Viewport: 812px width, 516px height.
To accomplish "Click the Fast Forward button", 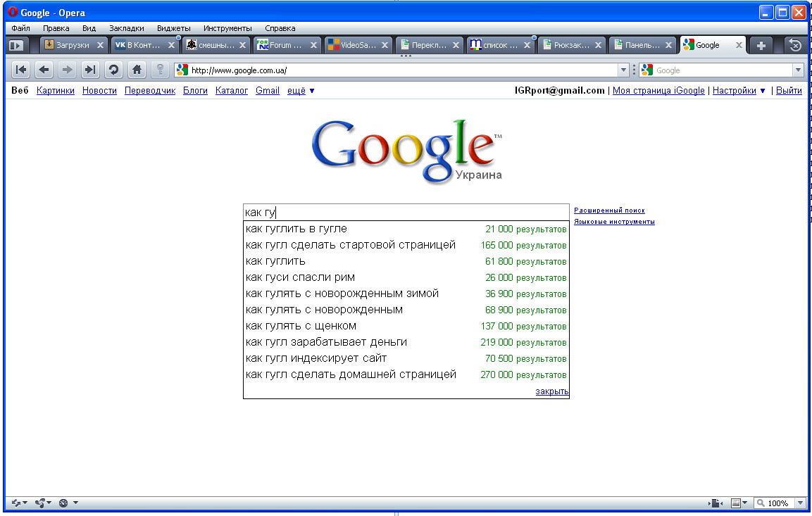I will coord(89,70).
